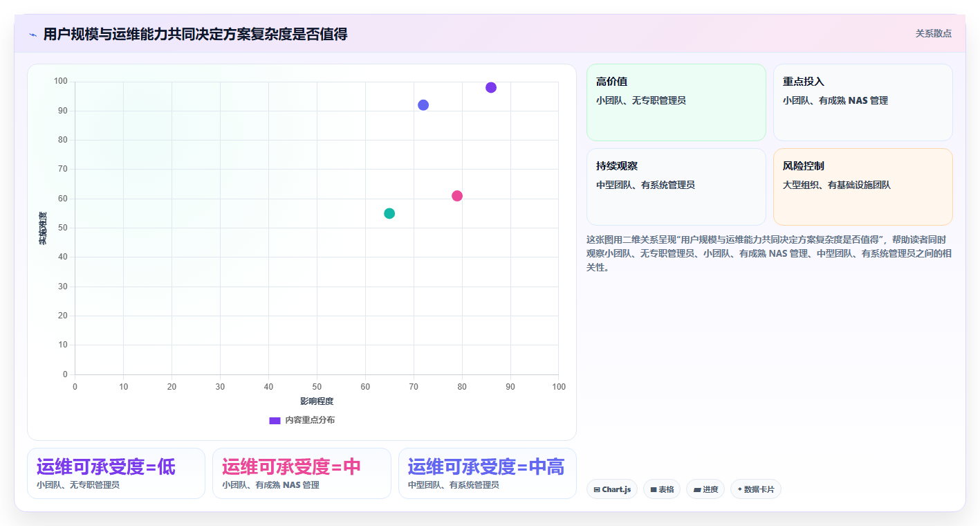980x526 pixels.
Task: Click the chart title 用户规模与运维能力共同决定方案复杂度是否值得
Action: click(x=195, y=34)
